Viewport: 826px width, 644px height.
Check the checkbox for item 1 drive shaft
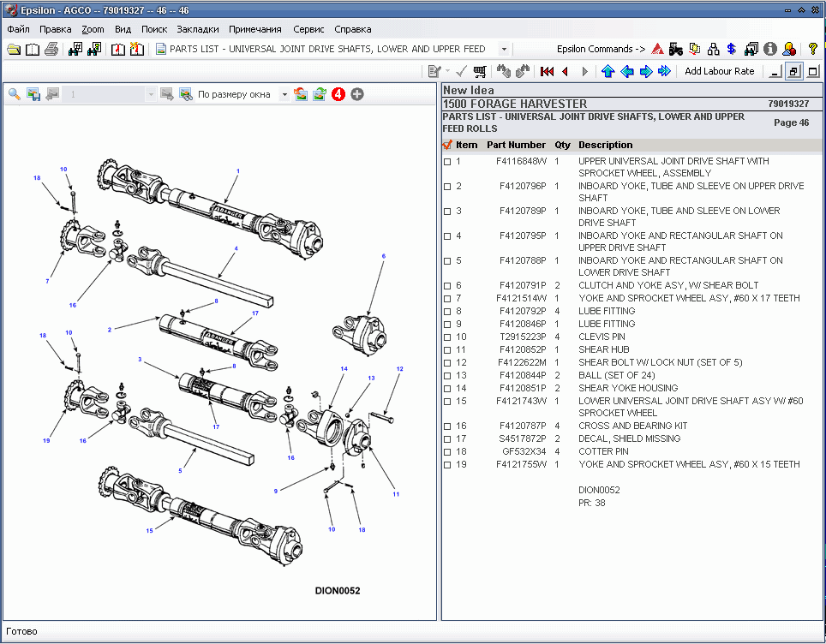coord(447,161)
